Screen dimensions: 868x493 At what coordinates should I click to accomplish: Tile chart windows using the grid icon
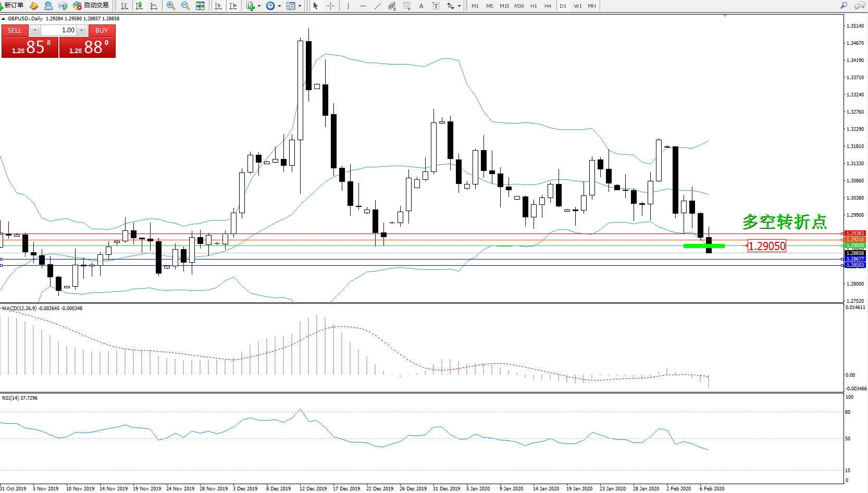(200, 6)
